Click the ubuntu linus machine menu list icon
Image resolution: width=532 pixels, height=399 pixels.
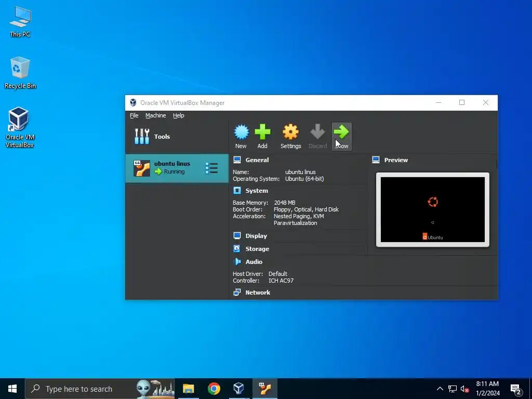(211, 168)
